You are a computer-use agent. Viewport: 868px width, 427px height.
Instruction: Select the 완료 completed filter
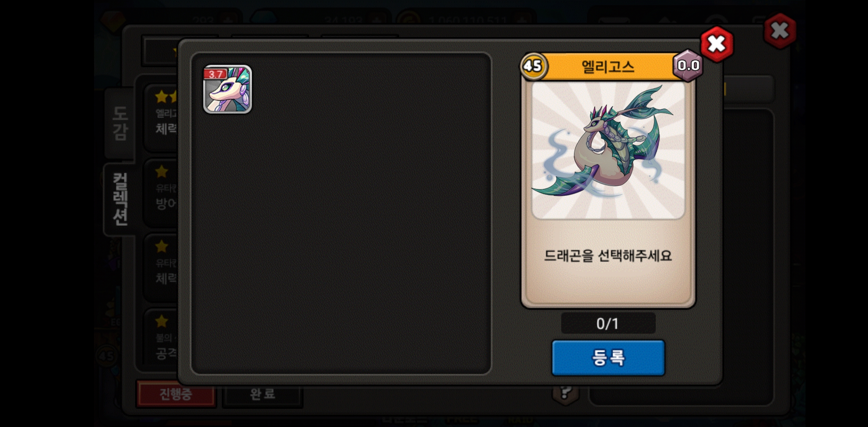(x=262, y=394)
